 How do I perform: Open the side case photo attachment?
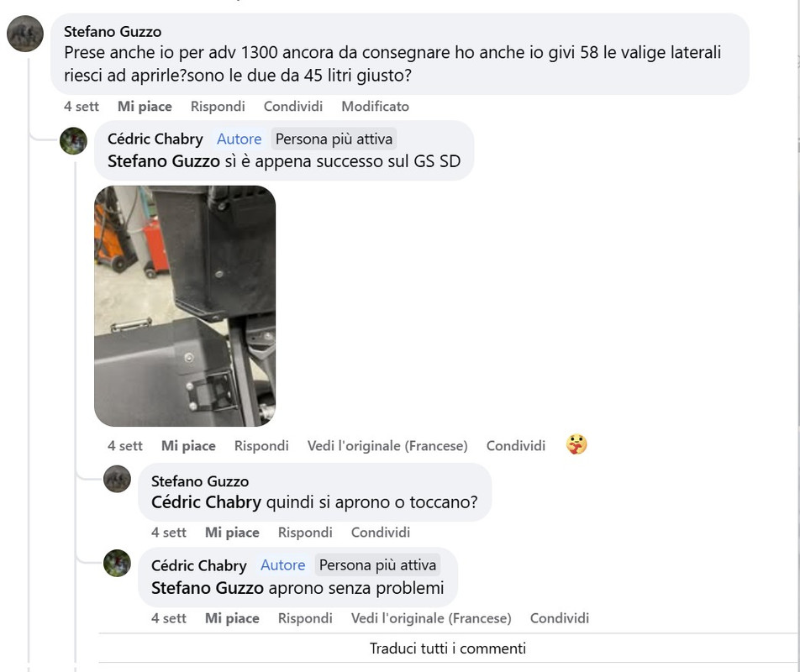[x=185, y=306]
